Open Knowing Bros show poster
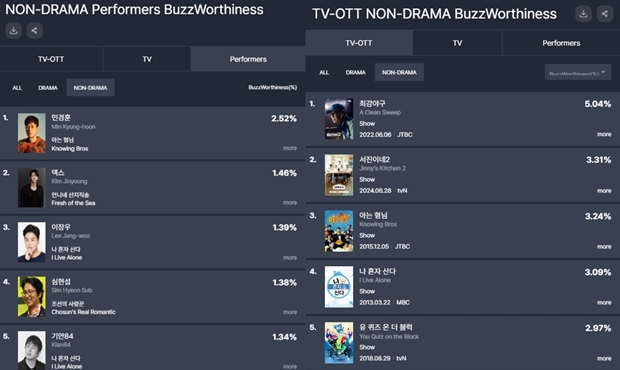 coord(339,231)
